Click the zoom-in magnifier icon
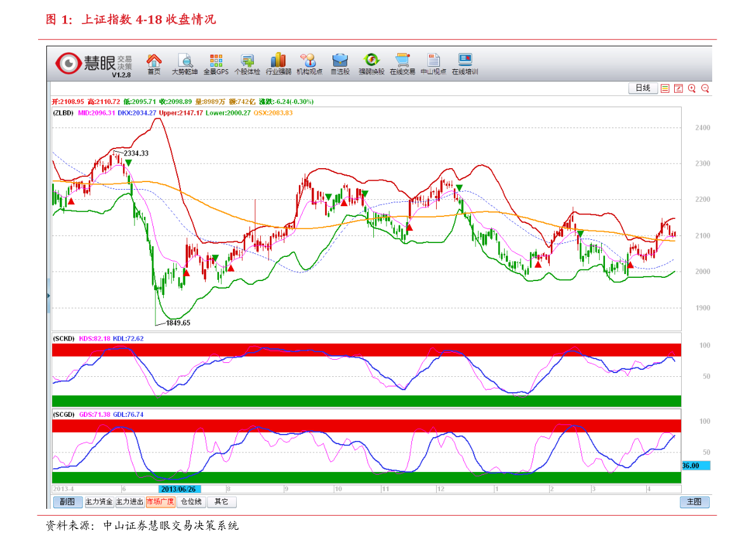Viewport: 756px width, 545px height. point(692,89)
